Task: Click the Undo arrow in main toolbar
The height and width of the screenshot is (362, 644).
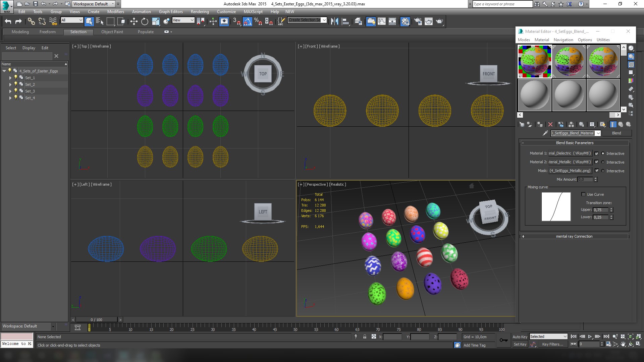Action: 8,21
